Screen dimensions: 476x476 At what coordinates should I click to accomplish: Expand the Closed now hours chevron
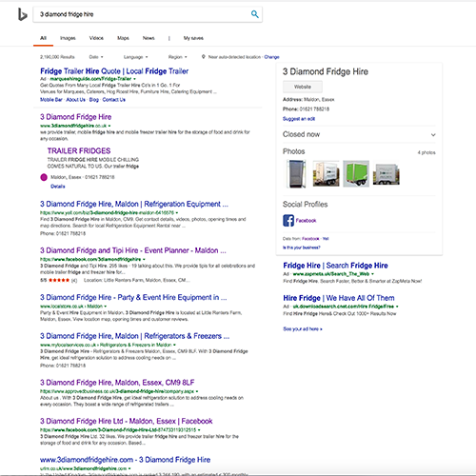(433, 134)
